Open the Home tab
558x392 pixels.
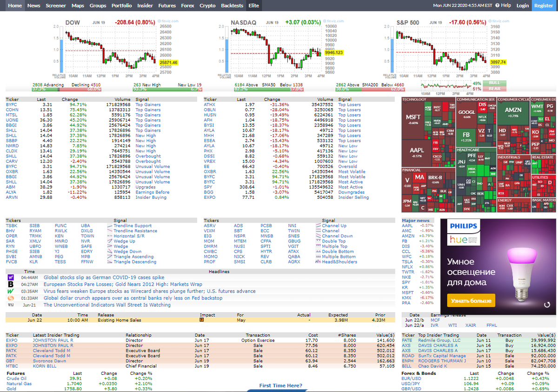15,6
